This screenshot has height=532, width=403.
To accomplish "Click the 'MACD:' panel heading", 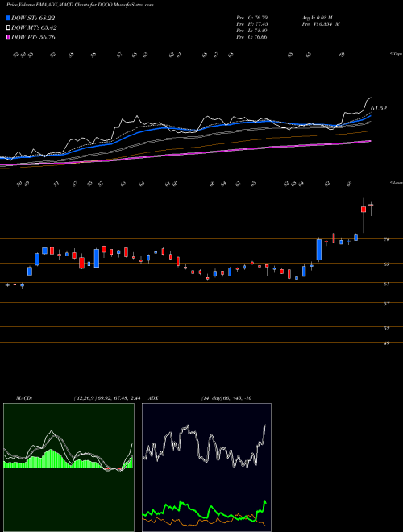I will click(23, 398).
